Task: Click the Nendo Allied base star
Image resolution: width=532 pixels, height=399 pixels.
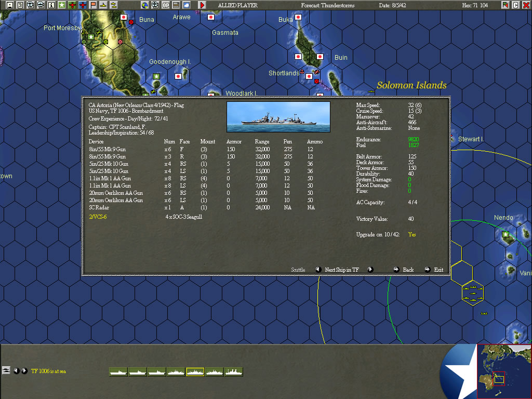Action: [x=505, y=234]
